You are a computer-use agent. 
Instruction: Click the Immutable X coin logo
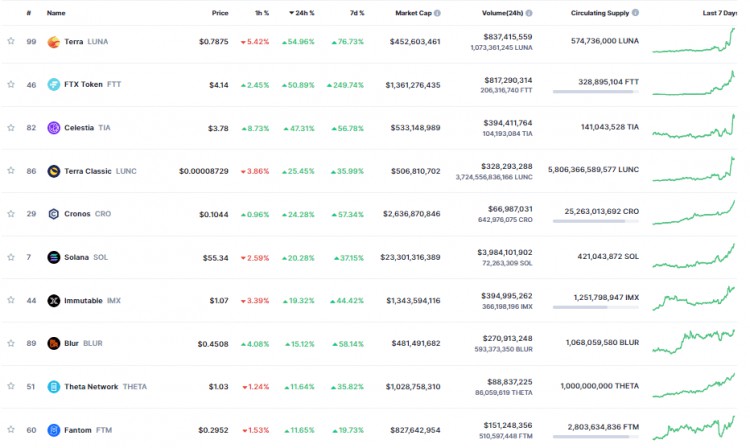click(x=54, y=300)
